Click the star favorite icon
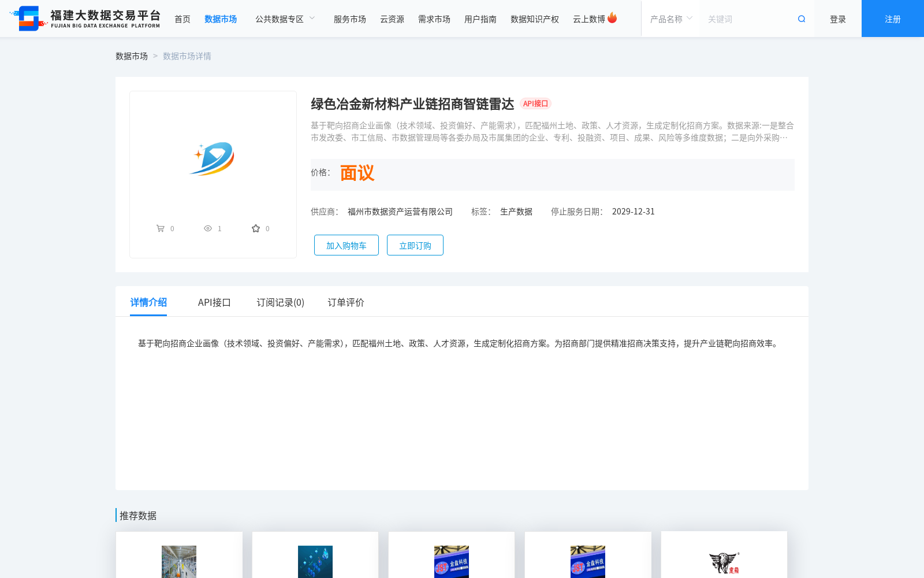This screenshot has width=924, height=578. 256,228
